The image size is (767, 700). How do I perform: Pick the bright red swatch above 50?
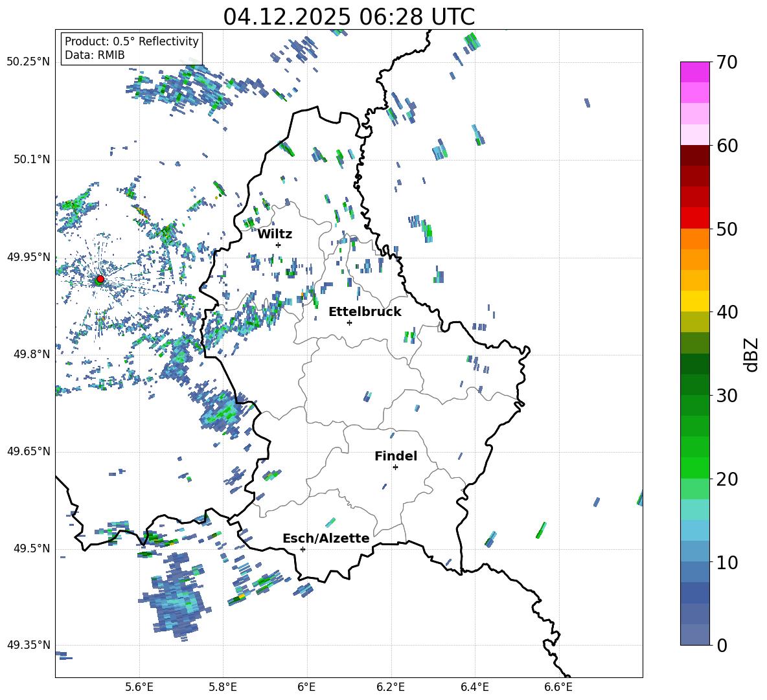(x=695, y=218)
